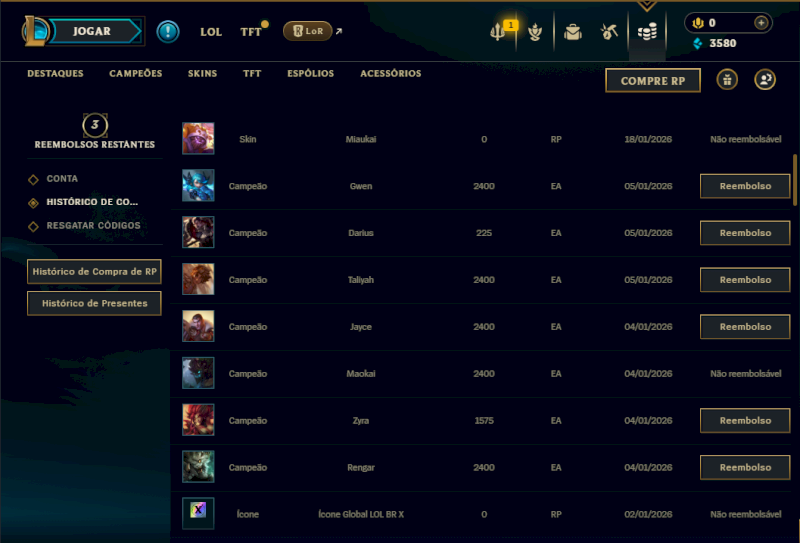The width and height of the screenshot is (800, 543).
Task: Add RP with the plus icon
Action: tap(761, 23)
